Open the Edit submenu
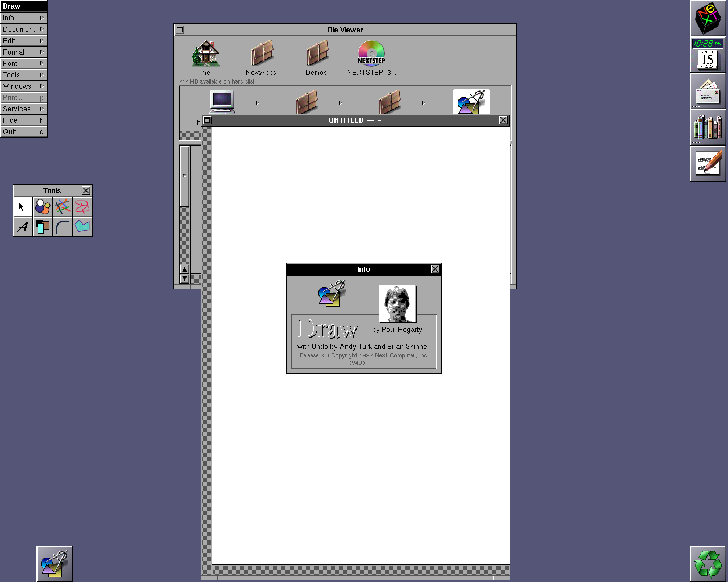Viewport: 728px width, 582px height. [x=23, y=41]
